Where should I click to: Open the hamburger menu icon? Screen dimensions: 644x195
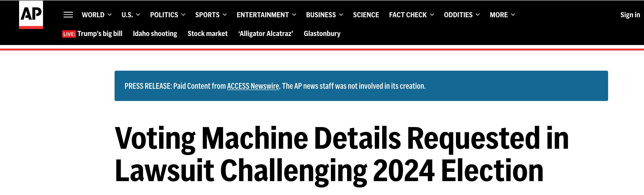point(68,15)
